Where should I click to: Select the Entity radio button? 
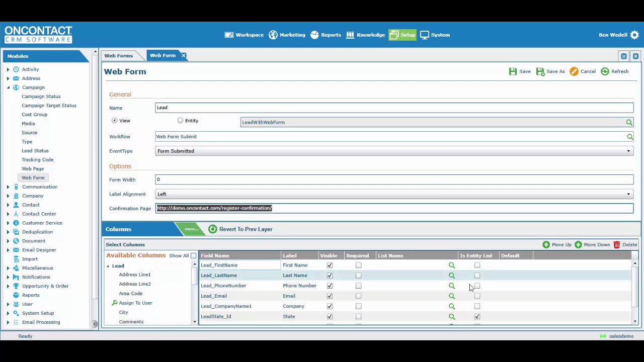180,121
